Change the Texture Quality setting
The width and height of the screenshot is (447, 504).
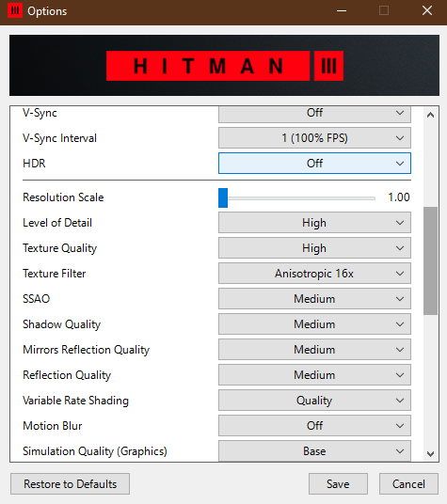[x=314, y=248]
